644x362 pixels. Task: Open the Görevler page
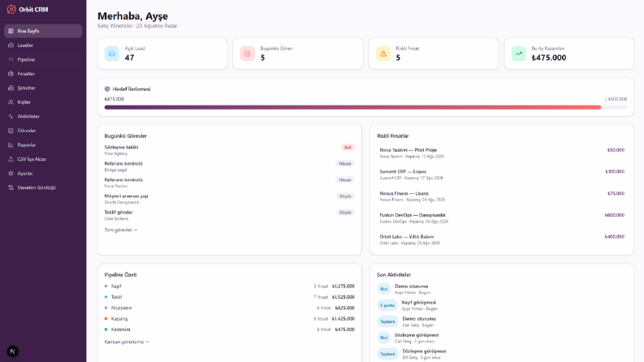coord(43,131)
